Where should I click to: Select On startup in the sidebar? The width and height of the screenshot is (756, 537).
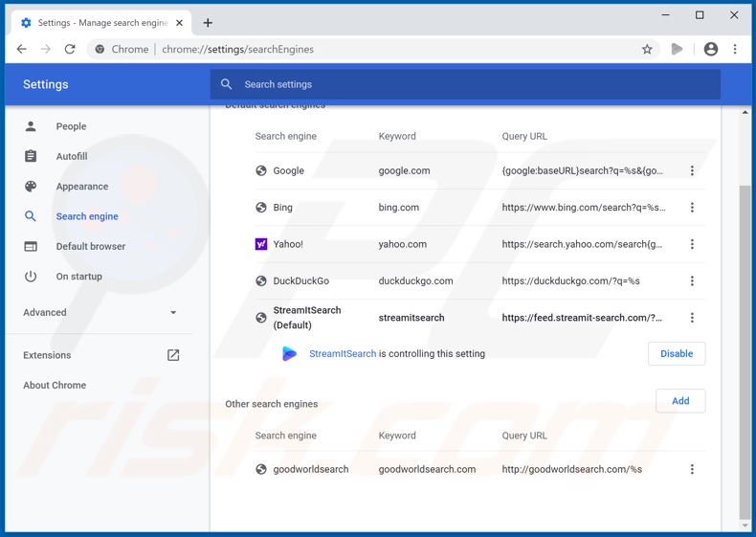pyautogui.click(x=78, y=277)
